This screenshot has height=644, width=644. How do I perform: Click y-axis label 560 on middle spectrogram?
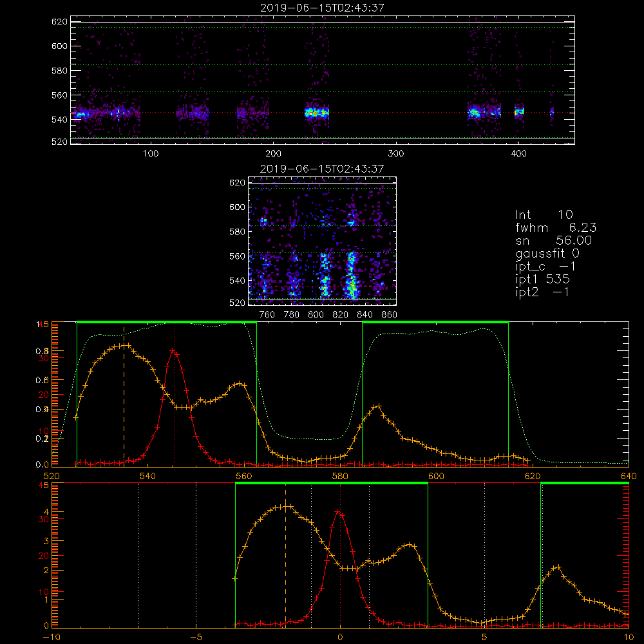238,256
